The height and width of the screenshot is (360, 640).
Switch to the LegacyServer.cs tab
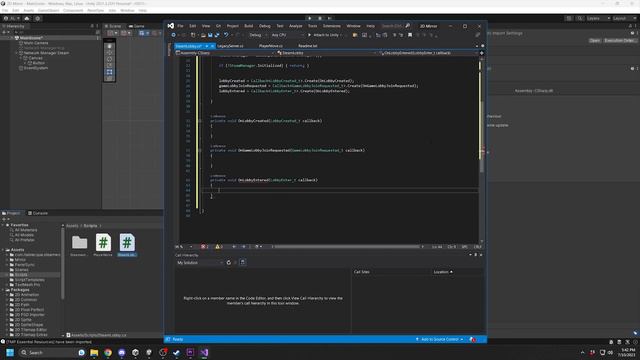coord(230,46)
